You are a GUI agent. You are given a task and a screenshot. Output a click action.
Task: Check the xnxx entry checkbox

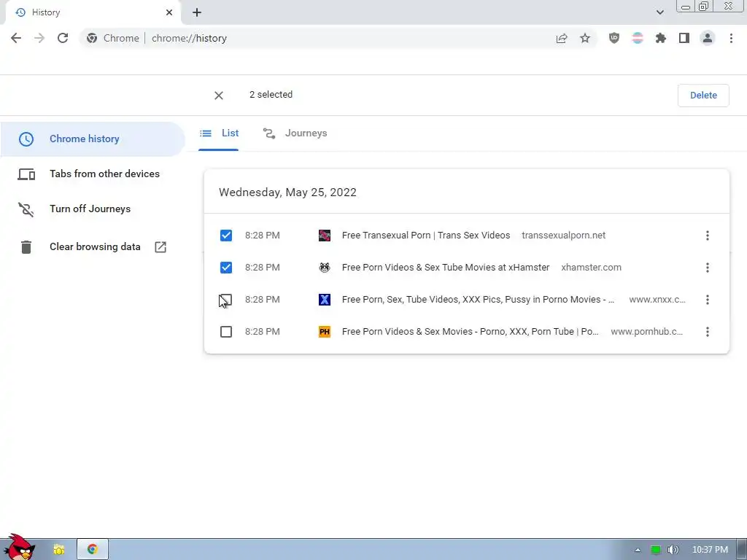pos(226,300)
